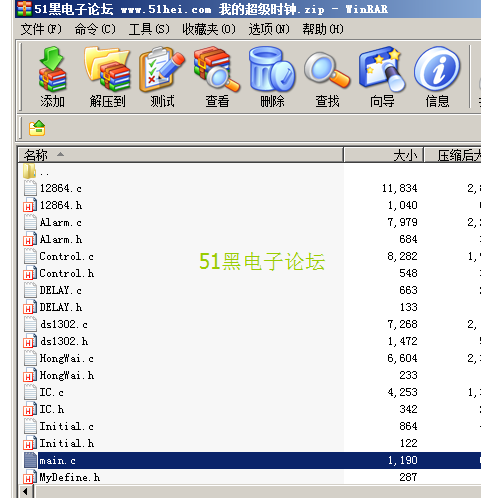Click the HongWai.h header file icon

click(x=30, y=375)
